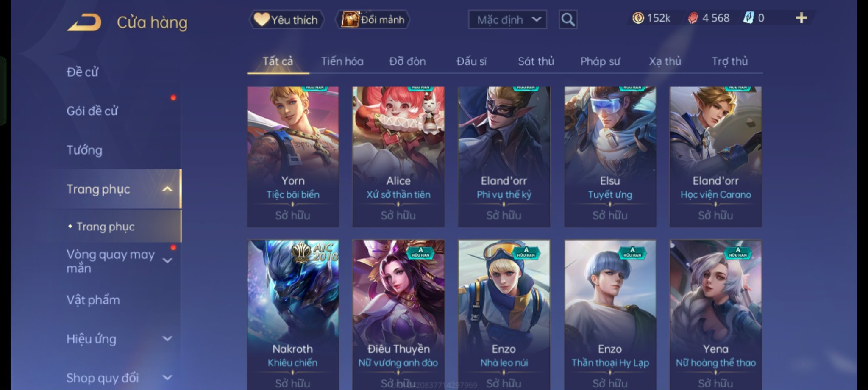
Task: Tap the gold coin balance icon
Action: [x=638, y=18]
